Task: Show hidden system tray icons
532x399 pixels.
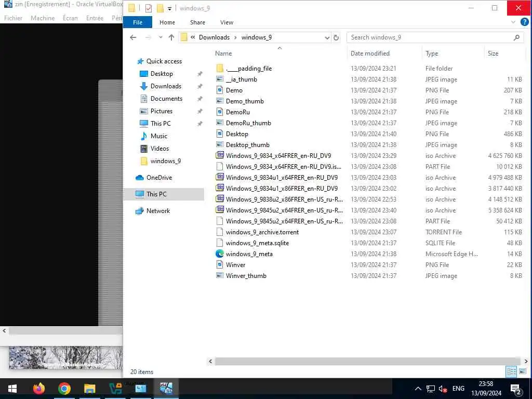Action: [418, 389]
